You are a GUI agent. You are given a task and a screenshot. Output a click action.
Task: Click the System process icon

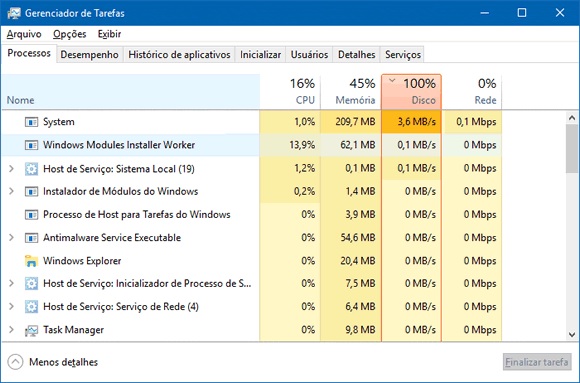31,122
